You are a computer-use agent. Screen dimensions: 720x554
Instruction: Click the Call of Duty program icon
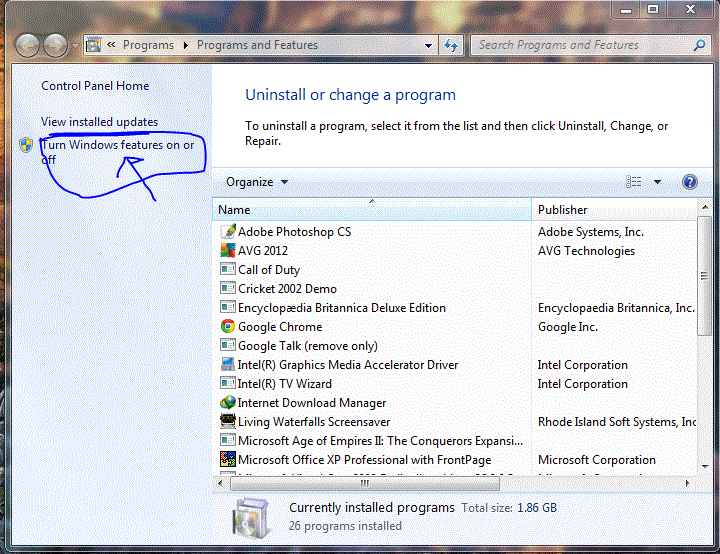click(x=228, y=269)
